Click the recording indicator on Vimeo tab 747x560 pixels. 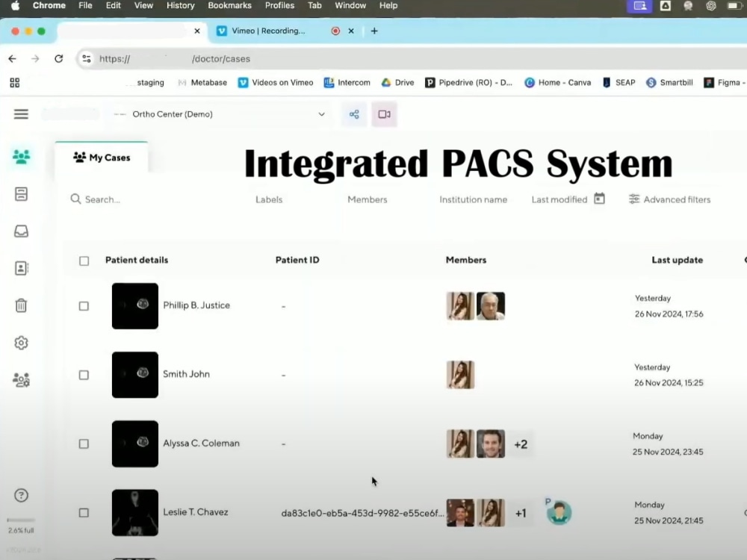(335, 31)
